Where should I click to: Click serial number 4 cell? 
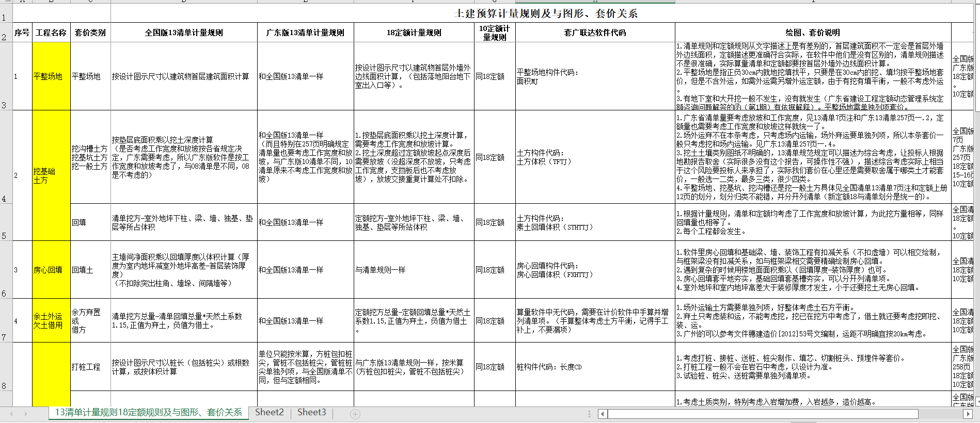tap(22, 320)
